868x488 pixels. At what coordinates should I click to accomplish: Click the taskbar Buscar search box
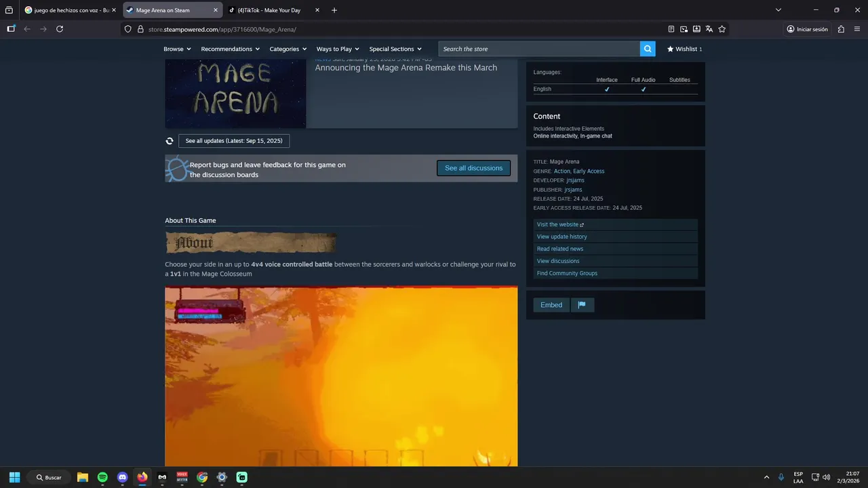47,477
